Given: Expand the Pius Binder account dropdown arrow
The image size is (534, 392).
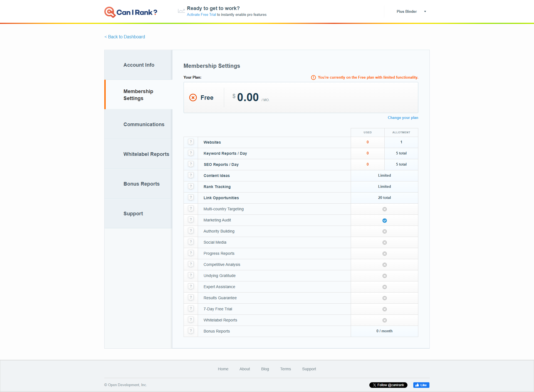Looking at the screenshot, I should [x=425, y=12].
